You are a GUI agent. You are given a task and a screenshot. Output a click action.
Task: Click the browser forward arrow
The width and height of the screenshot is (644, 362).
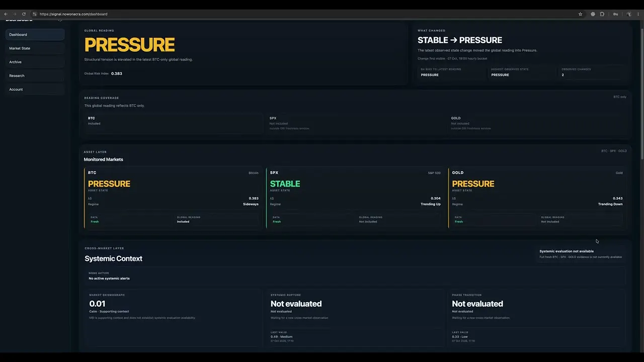click(14, 14)
